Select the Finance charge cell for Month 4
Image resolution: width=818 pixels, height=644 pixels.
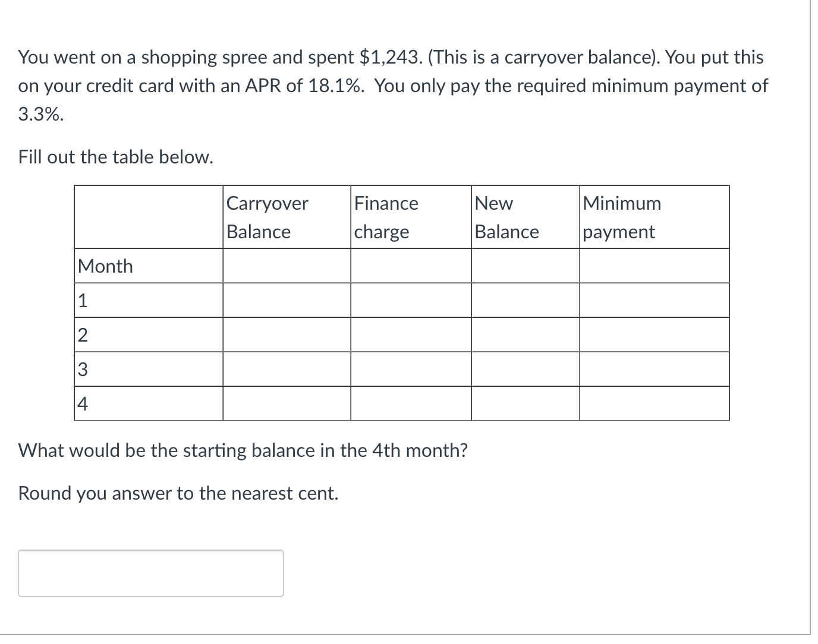pos(410,404)
